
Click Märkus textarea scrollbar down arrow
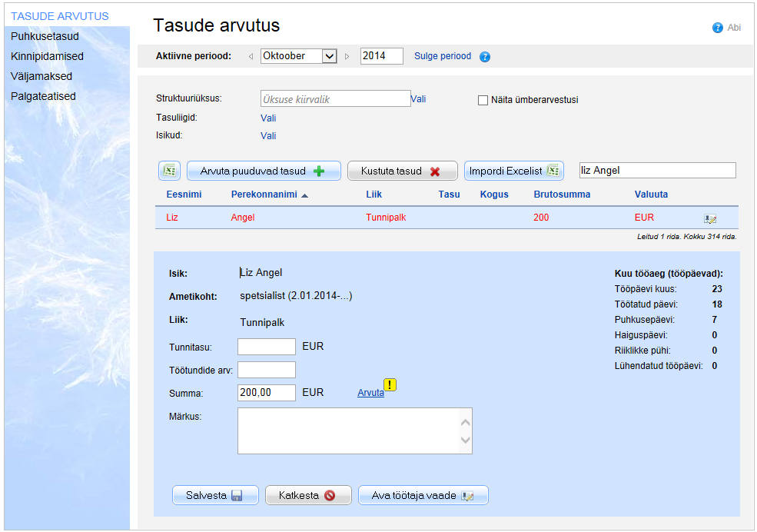pos(464,441)
